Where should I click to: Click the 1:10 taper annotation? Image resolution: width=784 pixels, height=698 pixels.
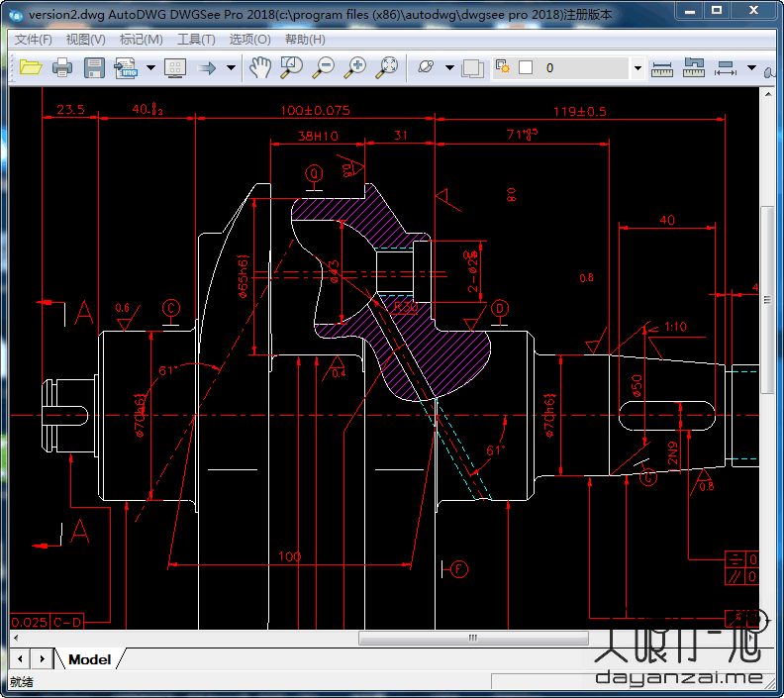(x=675, y=327)
